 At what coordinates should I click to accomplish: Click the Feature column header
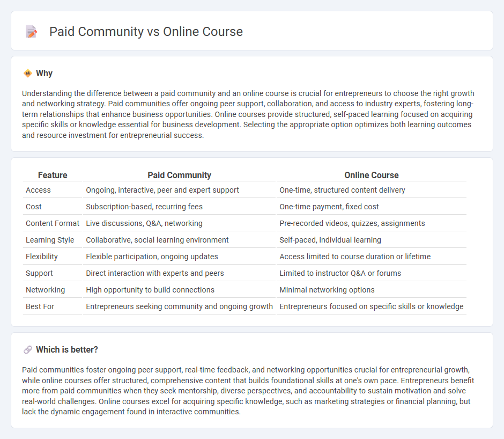[x=53, y=175]
